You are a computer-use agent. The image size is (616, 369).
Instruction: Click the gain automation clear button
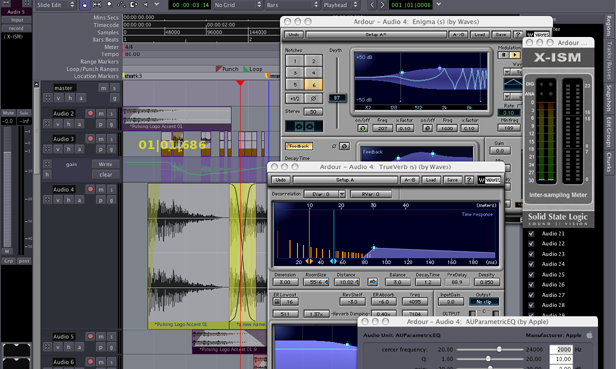point(105,174)
